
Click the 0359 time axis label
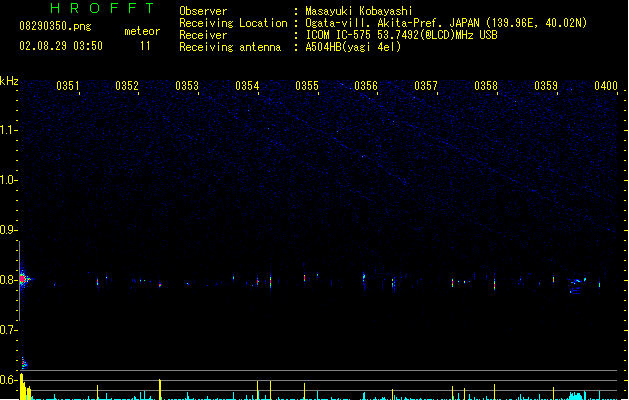click(546, 86)
